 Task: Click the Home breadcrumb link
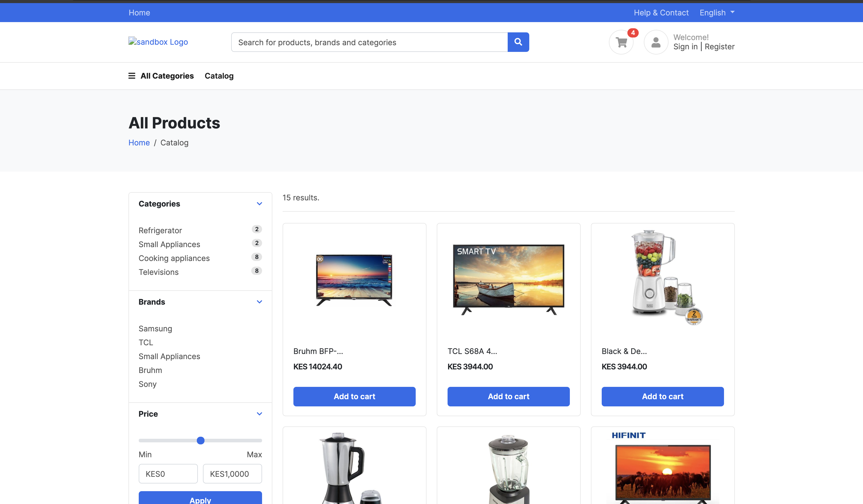click(139, 143)
